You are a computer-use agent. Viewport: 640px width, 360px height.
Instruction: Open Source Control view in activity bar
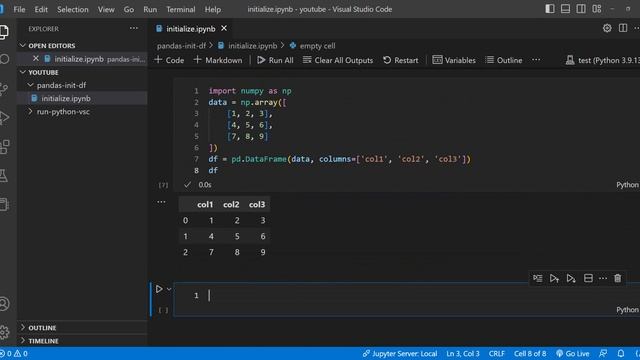coord(4,89)
